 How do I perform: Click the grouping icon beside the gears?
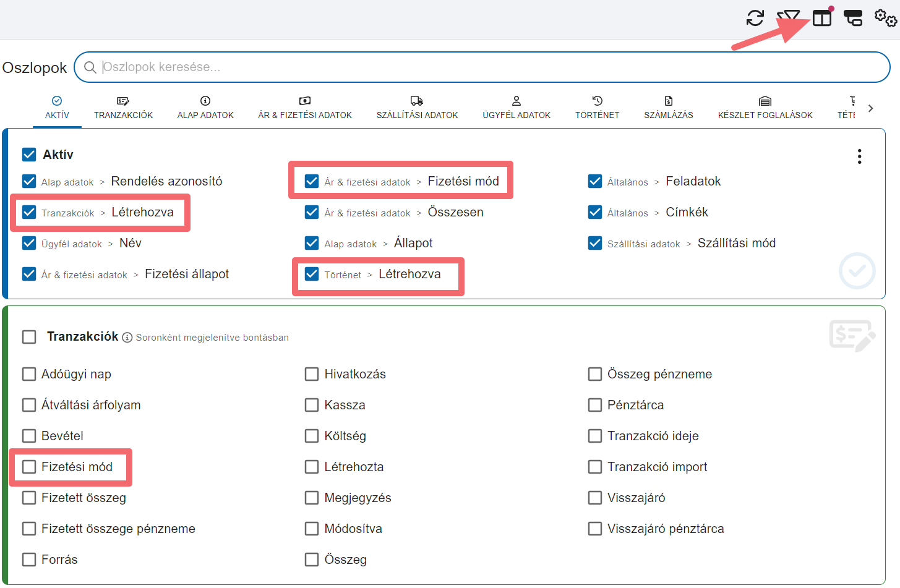click(x=853, y=18)
